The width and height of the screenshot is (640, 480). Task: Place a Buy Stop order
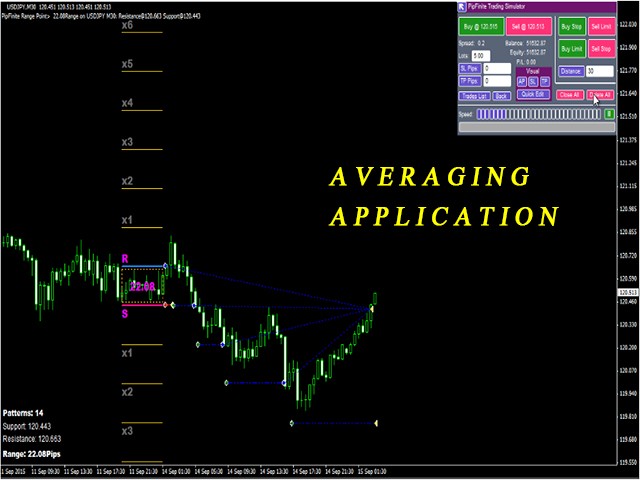(x=572, y=26)
